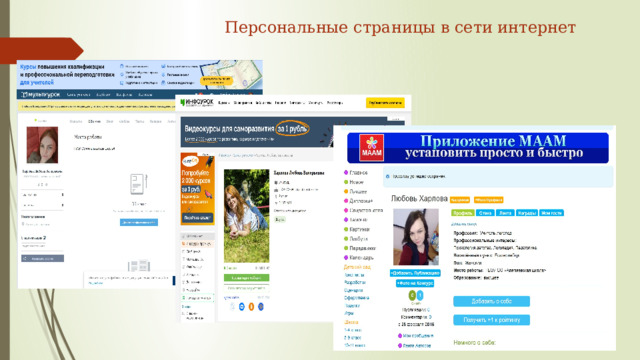640x360 pixels.
Task: Open the Награды tab on MAAM page
Action: (x=527, y=213)
